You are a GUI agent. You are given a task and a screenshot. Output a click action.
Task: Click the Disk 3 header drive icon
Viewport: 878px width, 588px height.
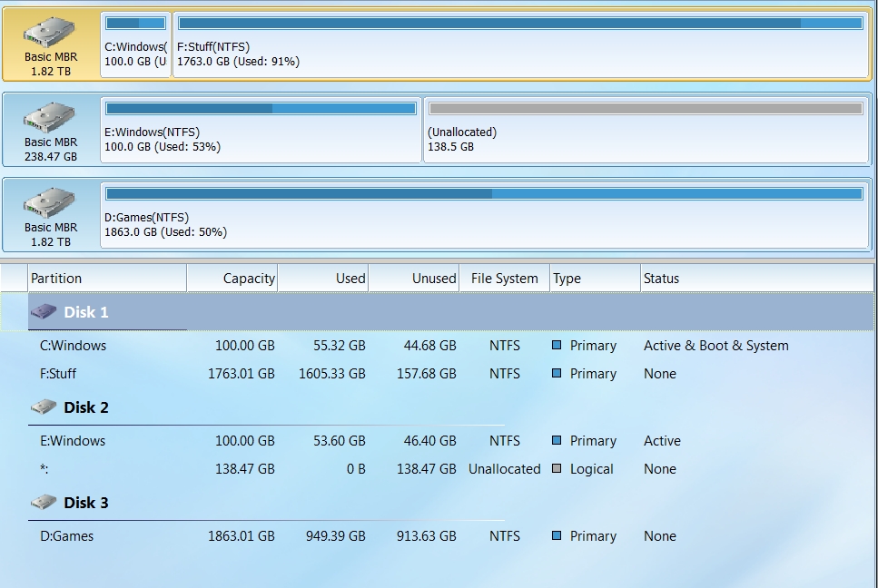coord(44,502)
